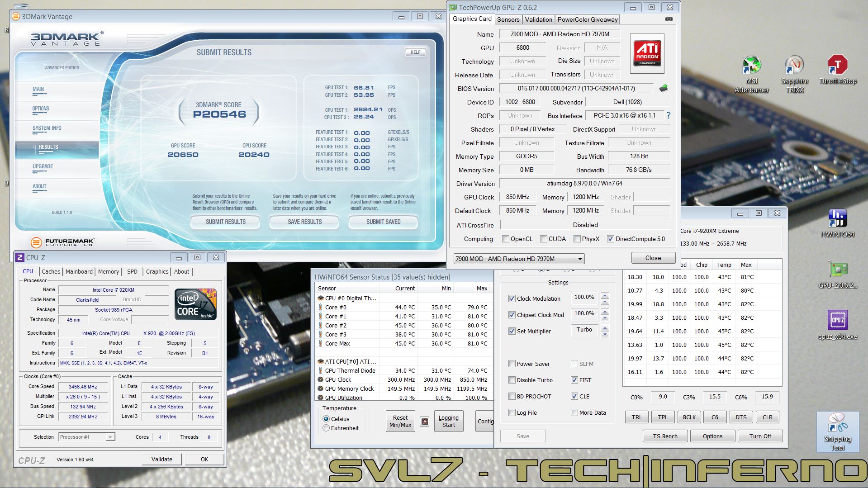Click HELP button in 3DMark
868x488 pixels.
(x=415, y=52)
